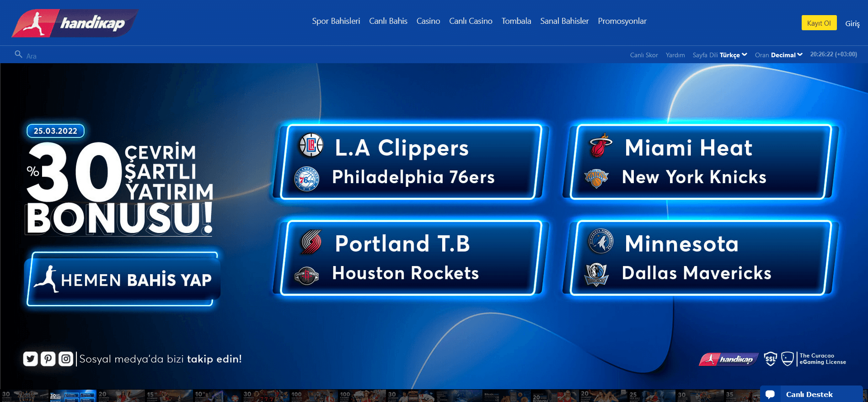Screen dimensions: 868x402
Task: Open the Pinterest social media icon
Action: pyautogui.click(x=48, y=359)
